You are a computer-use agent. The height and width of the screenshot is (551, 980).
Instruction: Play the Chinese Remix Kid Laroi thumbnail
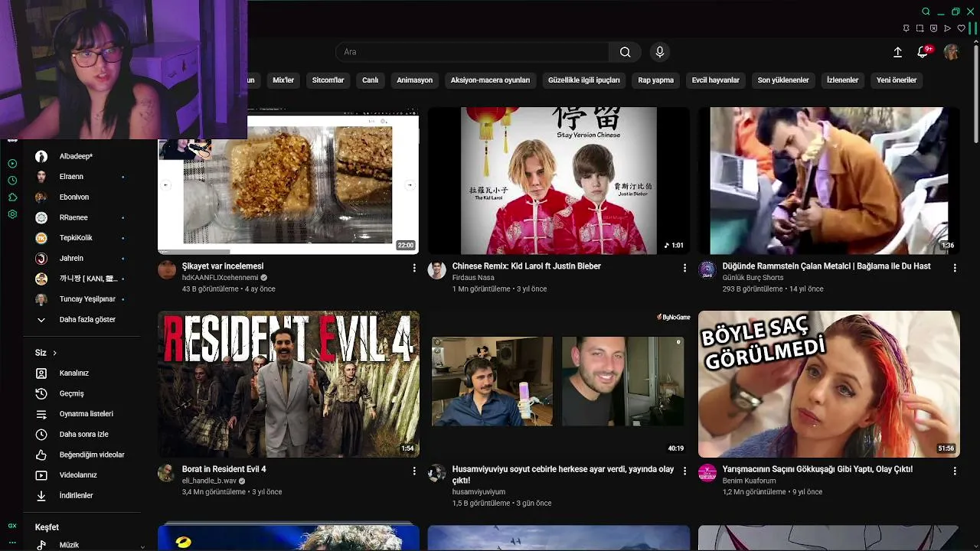[x=559, y=181]
